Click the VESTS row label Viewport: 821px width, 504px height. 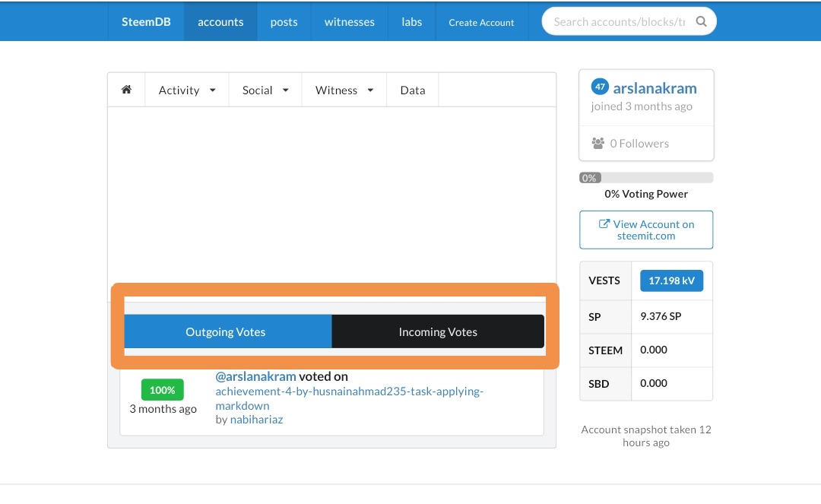tap(604, 281)
